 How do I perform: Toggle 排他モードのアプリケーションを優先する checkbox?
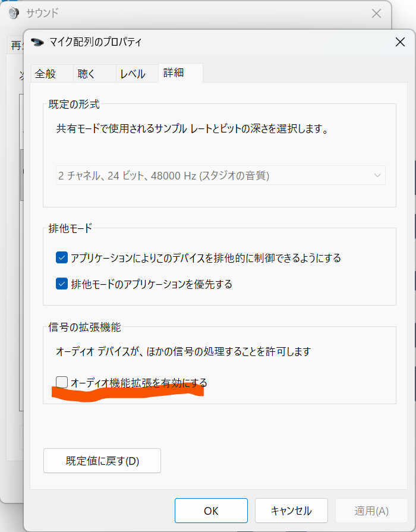pyautogui.click(x=62, y=284)
